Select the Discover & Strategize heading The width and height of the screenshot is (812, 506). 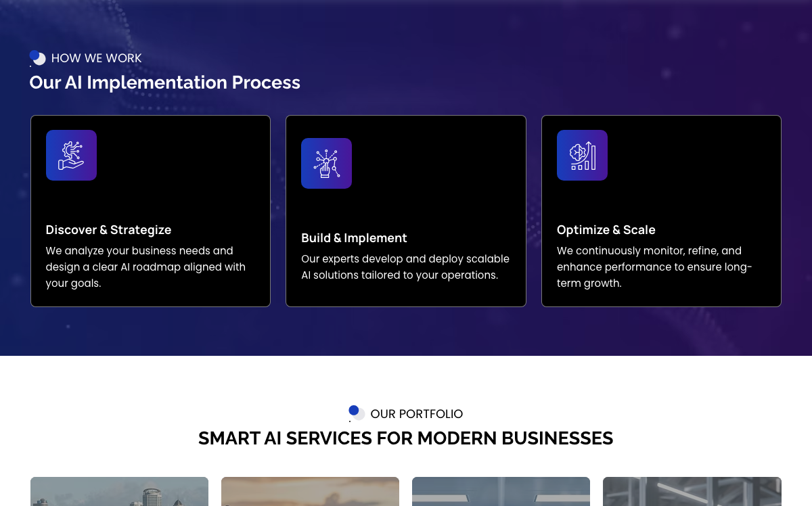108,230
